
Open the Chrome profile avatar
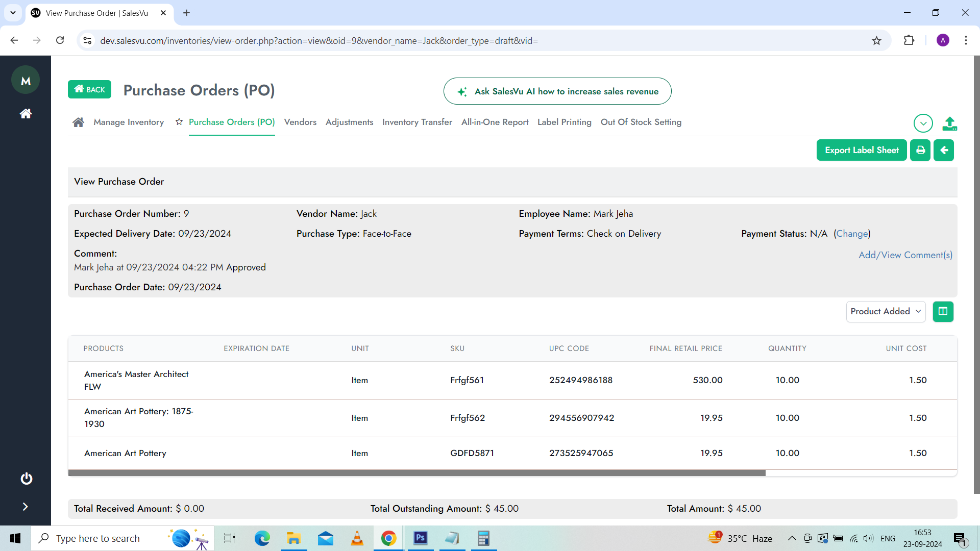coord(943,40)
